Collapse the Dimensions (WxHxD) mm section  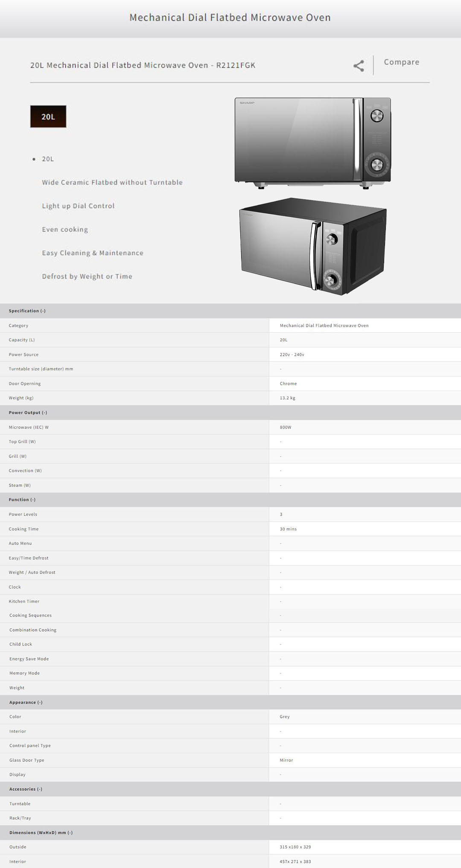tap(41, 833)
